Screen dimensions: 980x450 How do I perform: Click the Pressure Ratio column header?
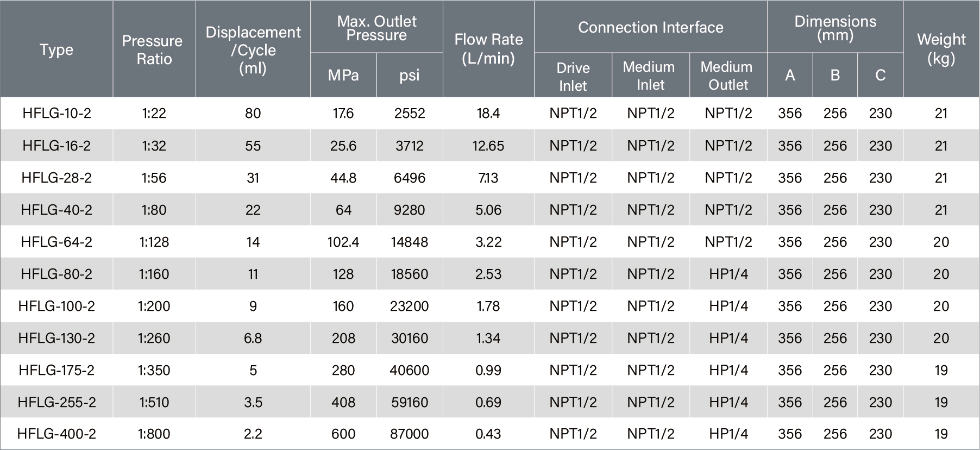tap(153, 50)
